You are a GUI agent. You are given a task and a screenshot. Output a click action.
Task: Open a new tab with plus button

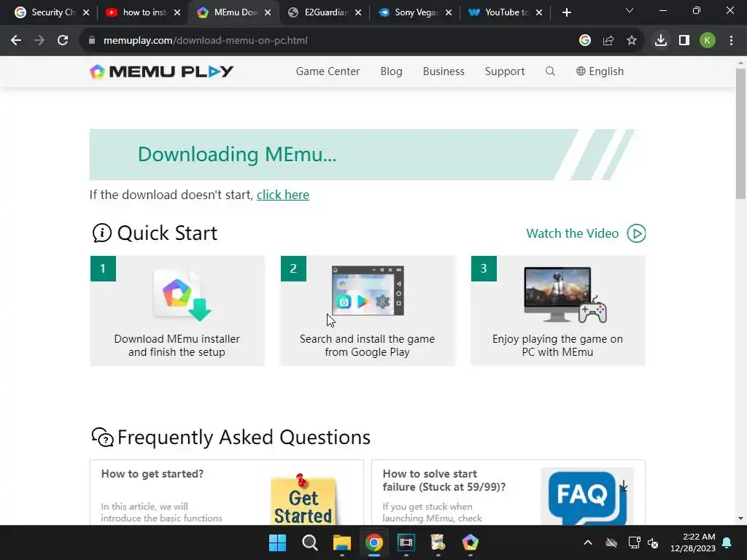(x=566, y=12)
